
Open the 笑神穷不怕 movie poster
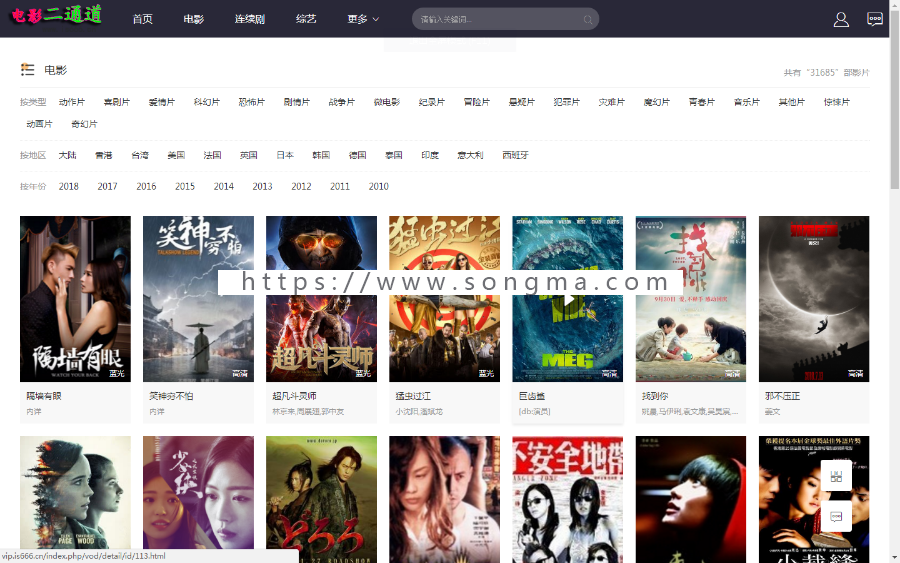pyautogui.click(x=198, y=299)
